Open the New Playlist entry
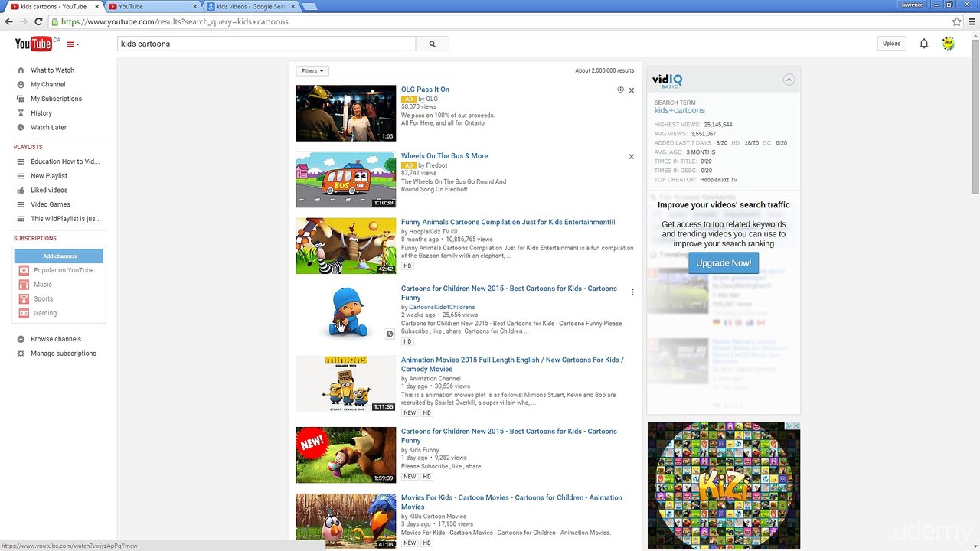Viewport: 980px width, 551px height. [49, 176]
